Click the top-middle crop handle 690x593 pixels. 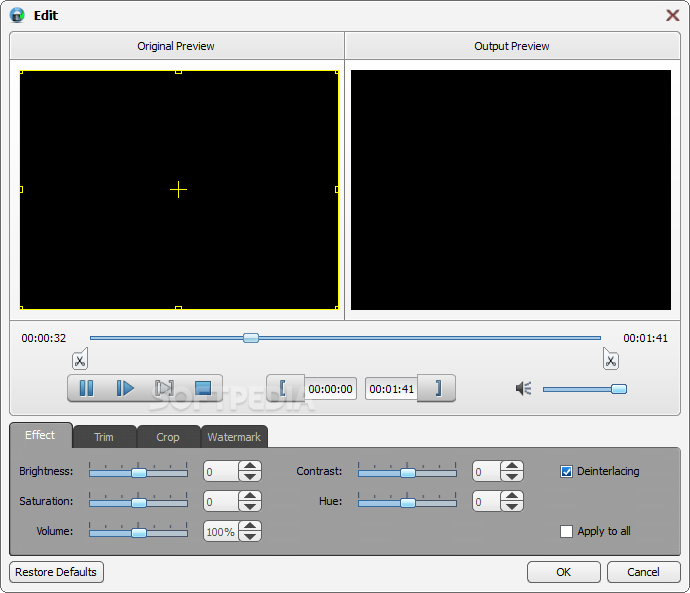click(x=178, y=72)
